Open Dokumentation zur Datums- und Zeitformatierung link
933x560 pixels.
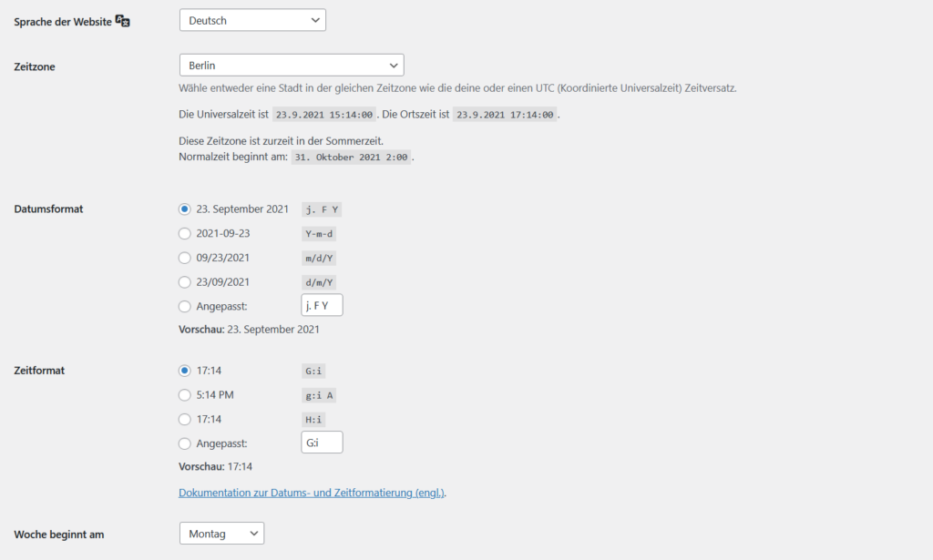[x=312, y=493]
